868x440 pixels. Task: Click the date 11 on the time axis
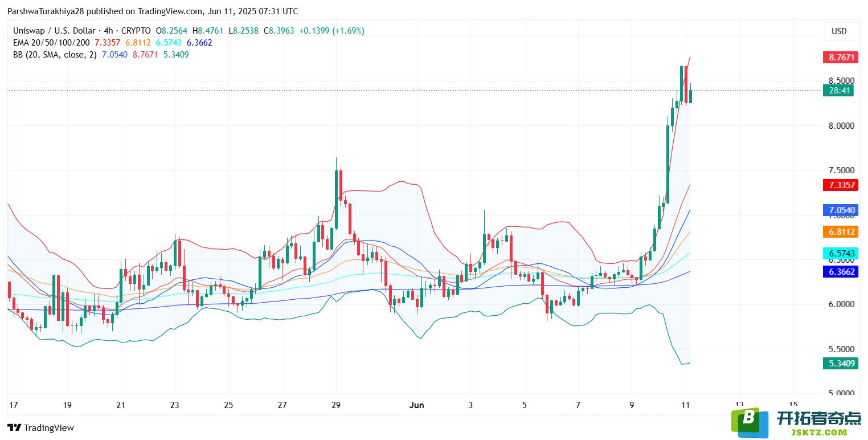[x=685, y=405]
